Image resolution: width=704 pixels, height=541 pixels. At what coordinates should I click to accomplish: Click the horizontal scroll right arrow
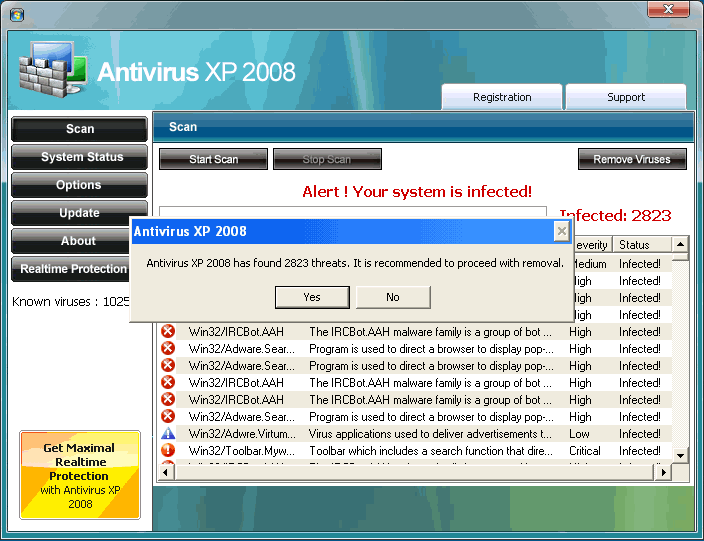pos(663,472)
